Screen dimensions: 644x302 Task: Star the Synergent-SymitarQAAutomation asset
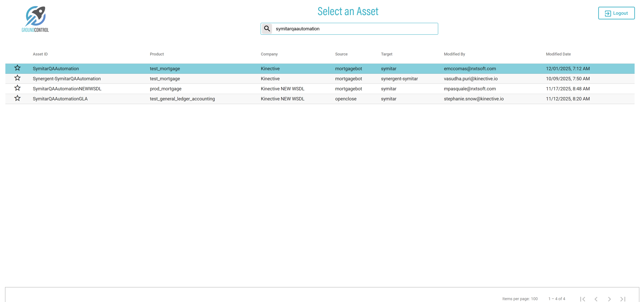(17, 78)
